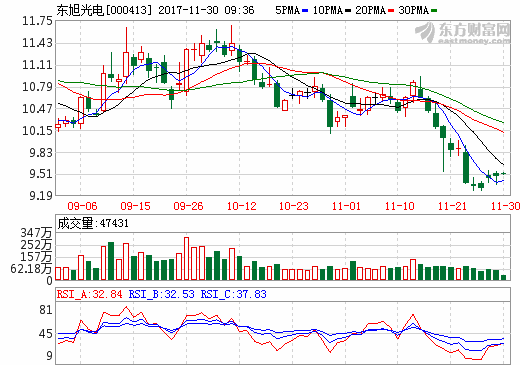Click the 20PMA legend label
Image resolution: width=520 pixels, height=365 pixels.
370,10
